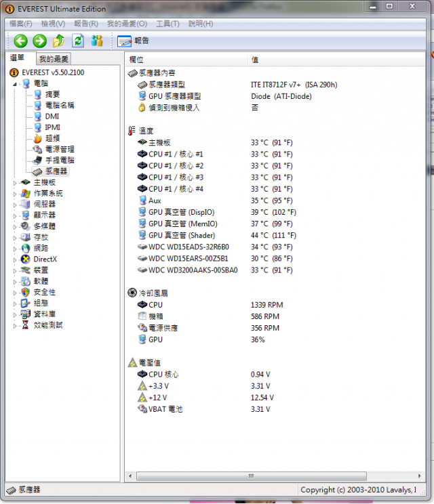This screenshot has width=434, height=504.
Task: Open the 檢視(V) menu
Action: (x=53, y=24)
